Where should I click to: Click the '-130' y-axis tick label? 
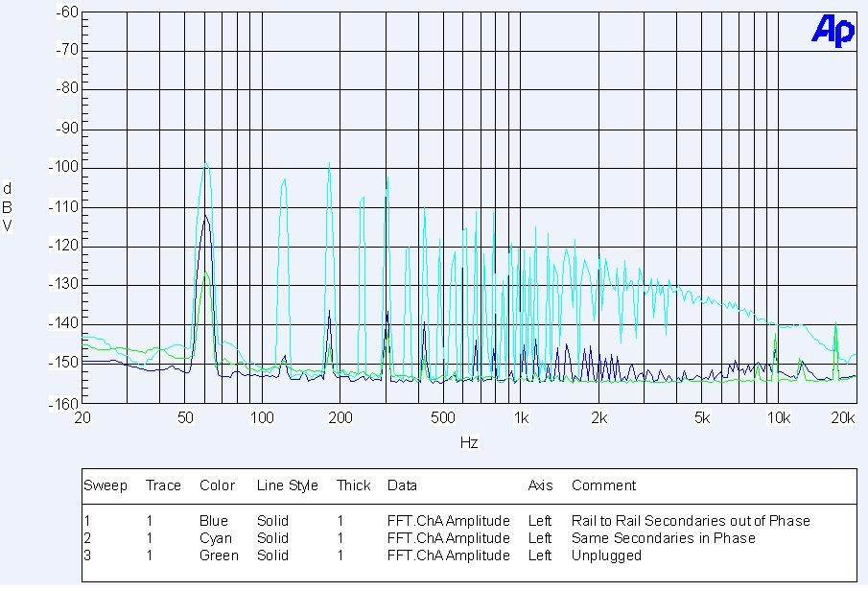63,284
